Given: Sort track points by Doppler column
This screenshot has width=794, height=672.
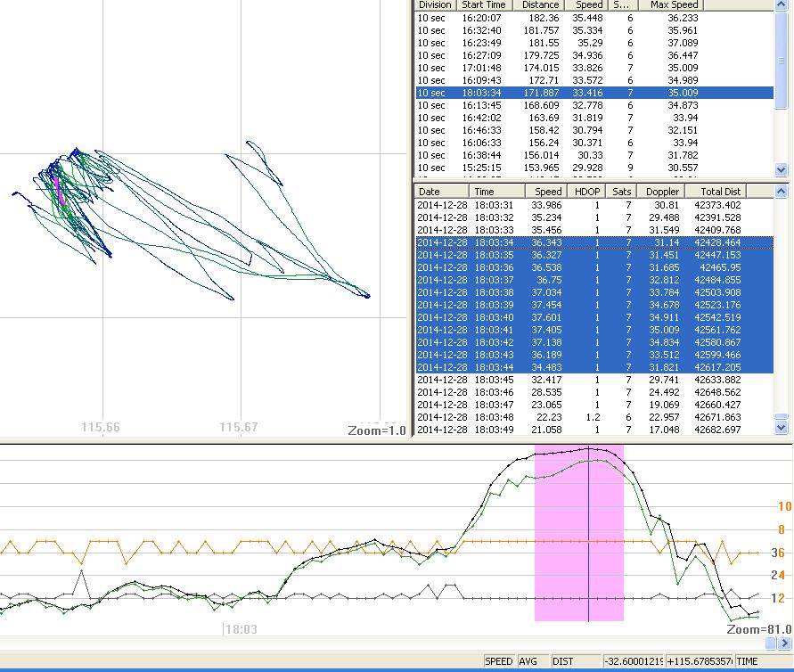Looking at the screenshot, I should (x=662, y=192).
